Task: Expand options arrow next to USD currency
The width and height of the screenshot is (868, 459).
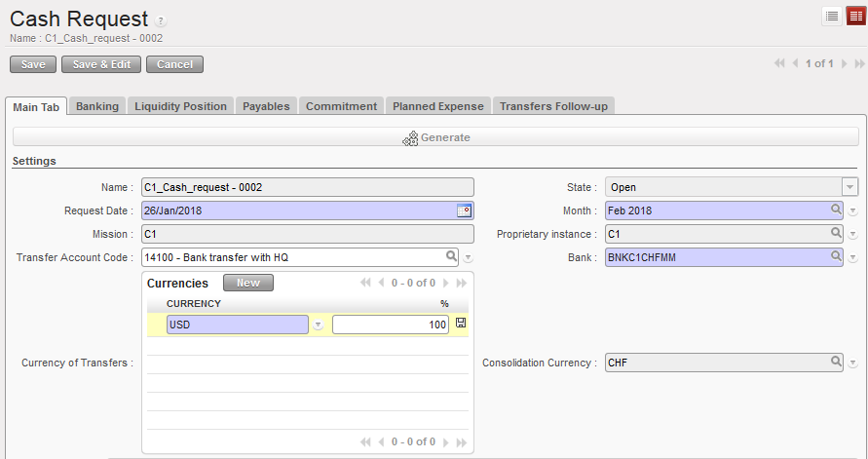Action: tap(319, 325)
